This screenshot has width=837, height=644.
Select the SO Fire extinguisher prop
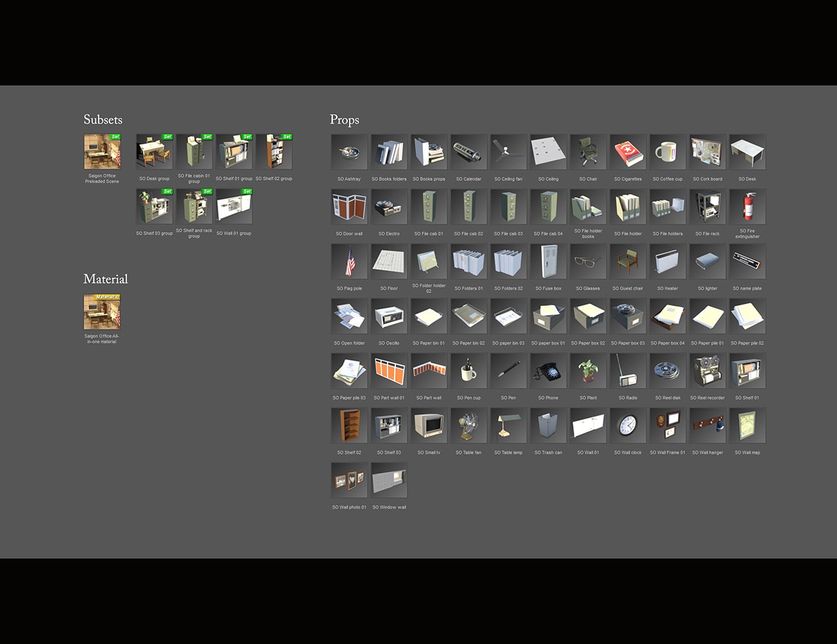pos(748,207)
